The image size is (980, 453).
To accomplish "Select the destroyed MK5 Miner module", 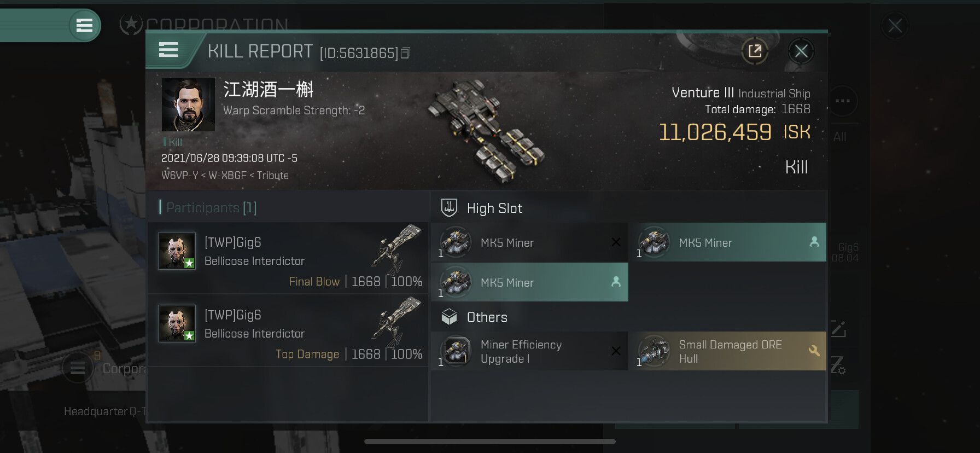I will 529,242.
